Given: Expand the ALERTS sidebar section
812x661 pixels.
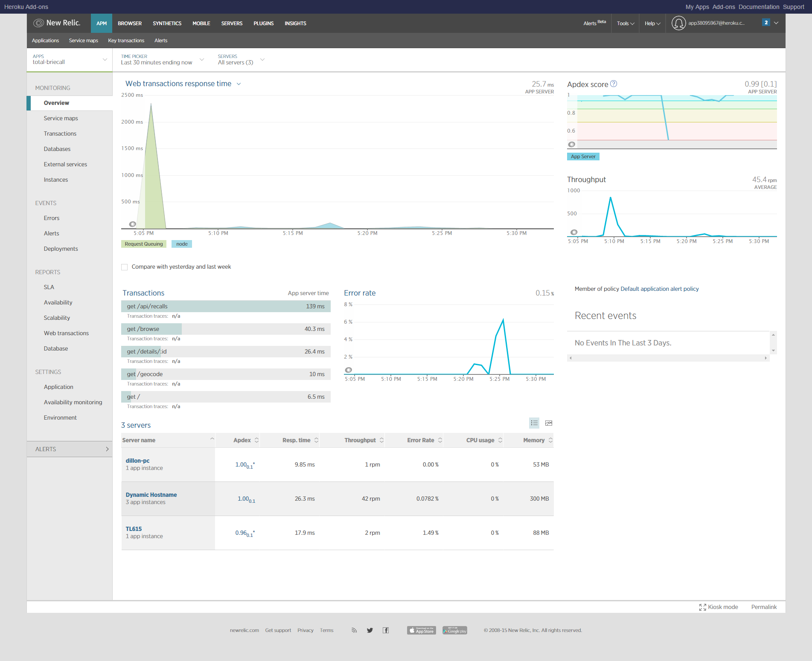Looking at the screenshot, I should click(70, 449).
